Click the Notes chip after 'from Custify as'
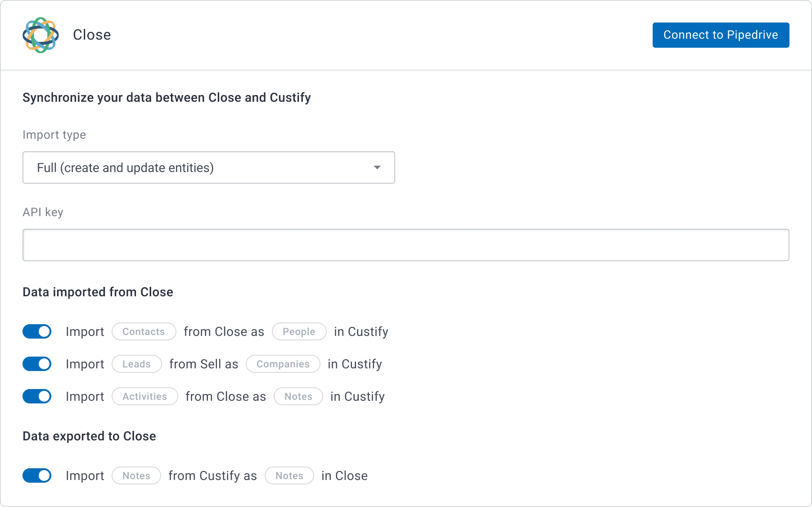 [x=289, y=475]
